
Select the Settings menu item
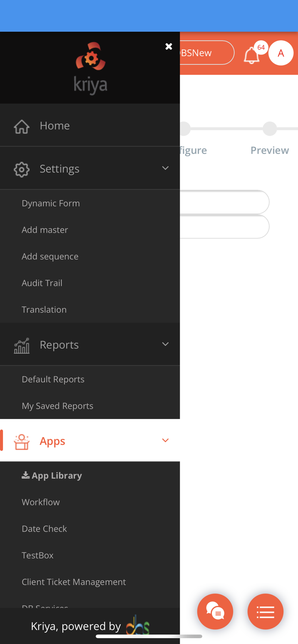90,168
